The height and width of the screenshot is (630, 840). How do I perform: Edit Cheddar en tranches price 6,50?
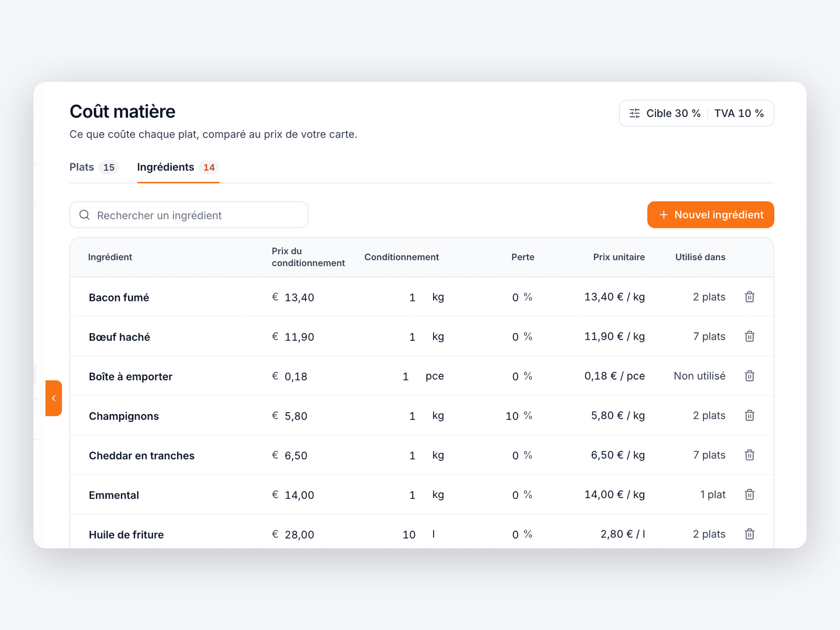click(x=296, y=456)
